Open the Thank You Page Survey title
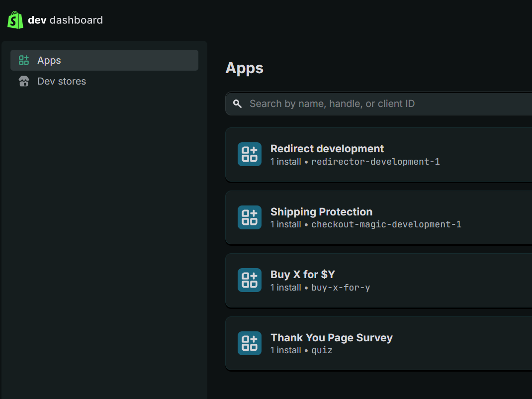The image size is (532, 399). coord(332,337)
